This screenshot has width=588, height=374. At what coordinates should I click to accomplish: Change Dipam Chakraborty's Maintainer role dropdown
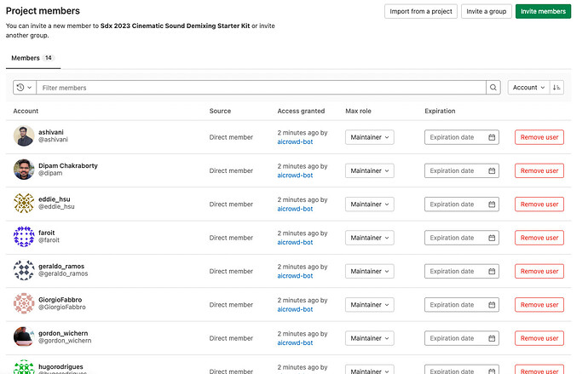(x=369, y=170)
